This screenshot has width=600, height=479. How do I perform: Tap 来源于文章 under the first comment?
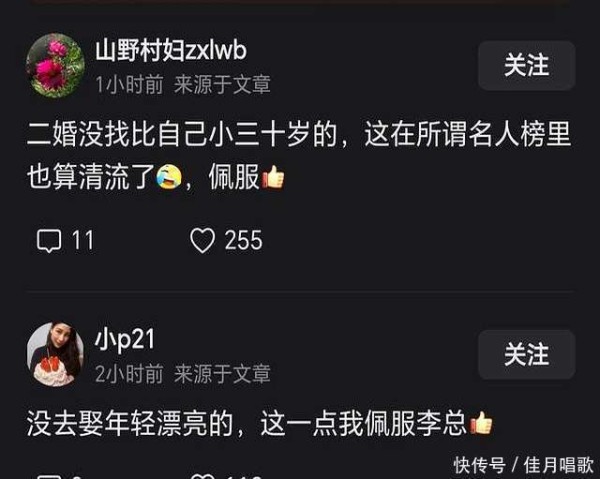tap(222, 85)
